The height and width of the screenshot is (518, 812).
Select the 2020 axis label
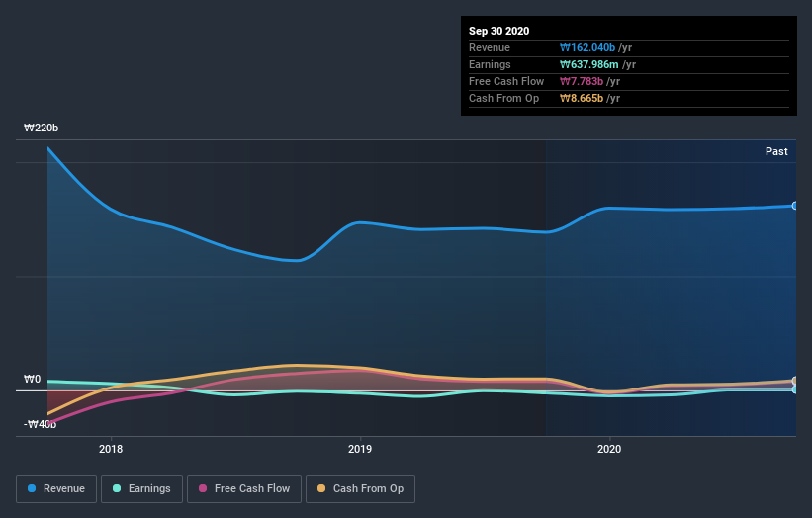pyautogui.click(x=609, y=449)
